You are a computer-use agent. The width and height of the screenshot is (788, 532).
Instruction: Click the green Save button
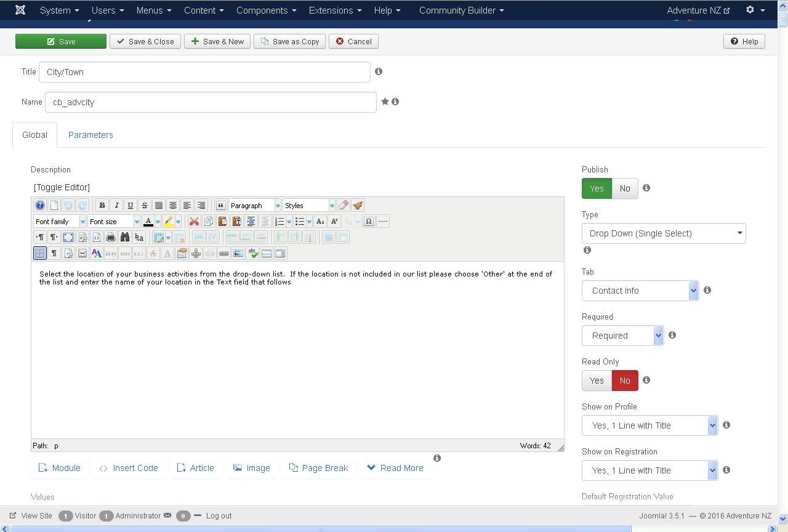pos(61,41)
